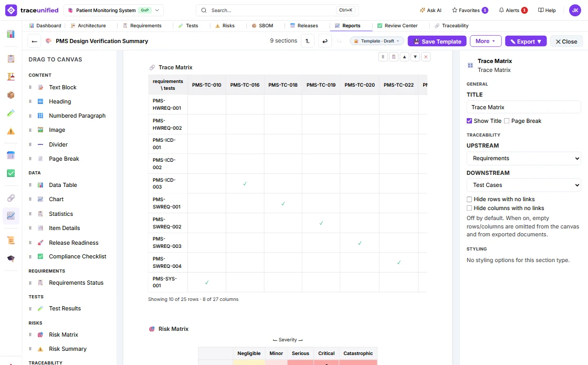Screen dimensions: 588x365
Task: Switch to the Review Center tab
Action: 397,26
